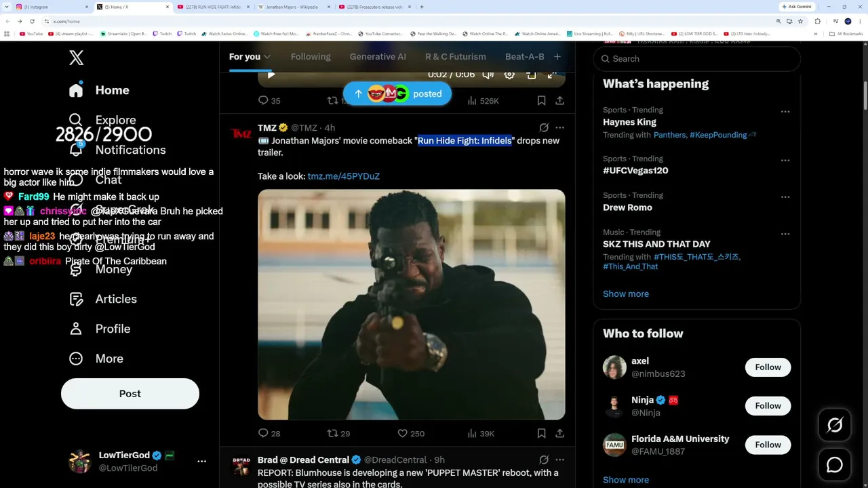Viewport: 868px width, 488px height.
Task: Open the R & C Futurism tab
Action: 456,57
